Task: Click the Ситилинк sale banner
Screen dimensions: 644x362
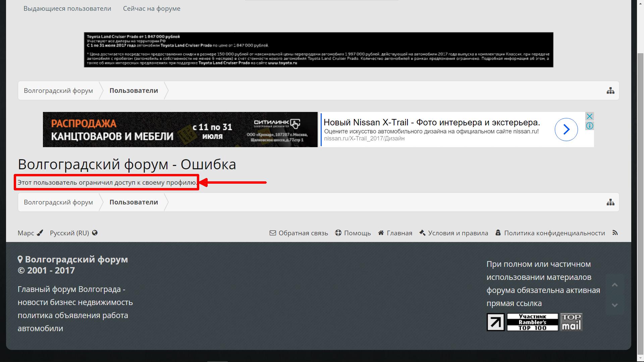Action: [180, 129]
